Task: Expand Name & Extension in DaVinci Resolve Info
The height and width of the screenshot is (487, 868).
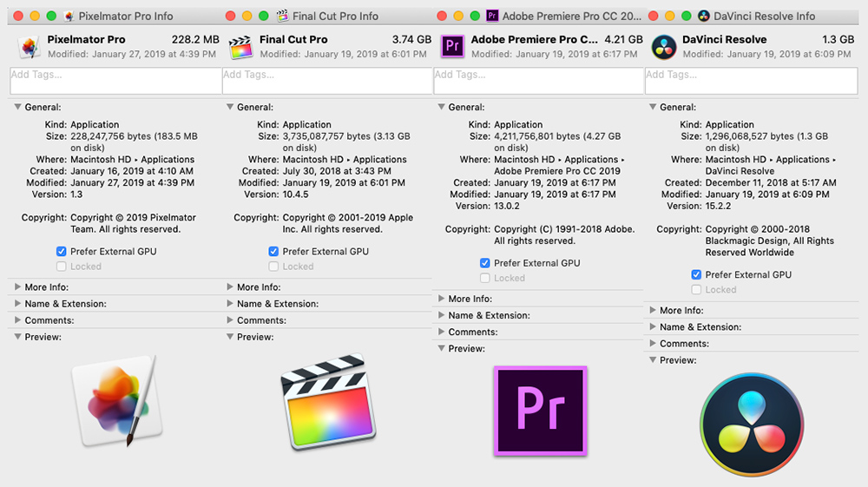Action: pos(653,326)
